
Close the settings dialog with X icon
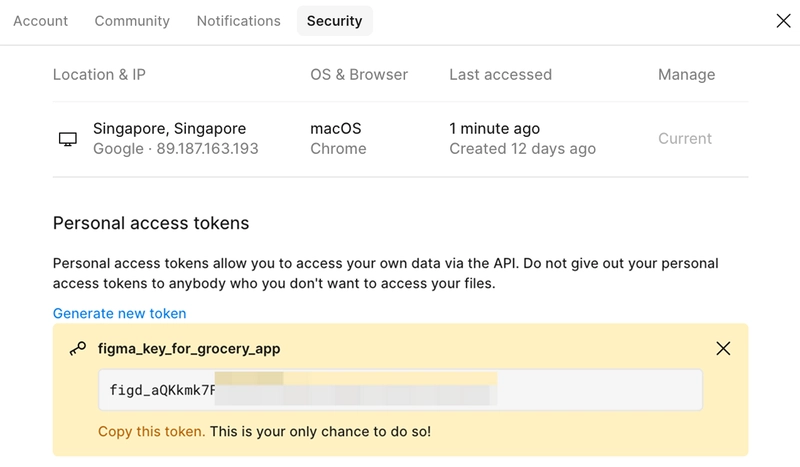(783, 21)
